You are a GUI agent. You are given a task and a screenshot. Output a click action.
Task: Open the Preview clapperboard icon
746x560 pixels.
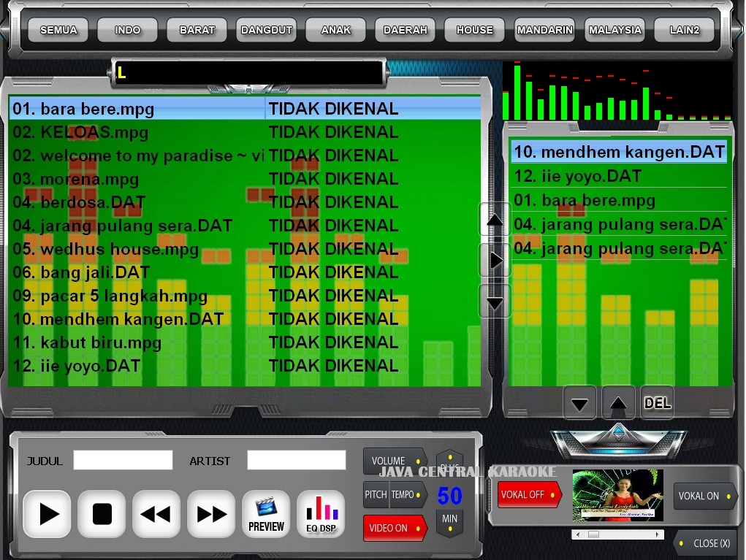point(266,514)
